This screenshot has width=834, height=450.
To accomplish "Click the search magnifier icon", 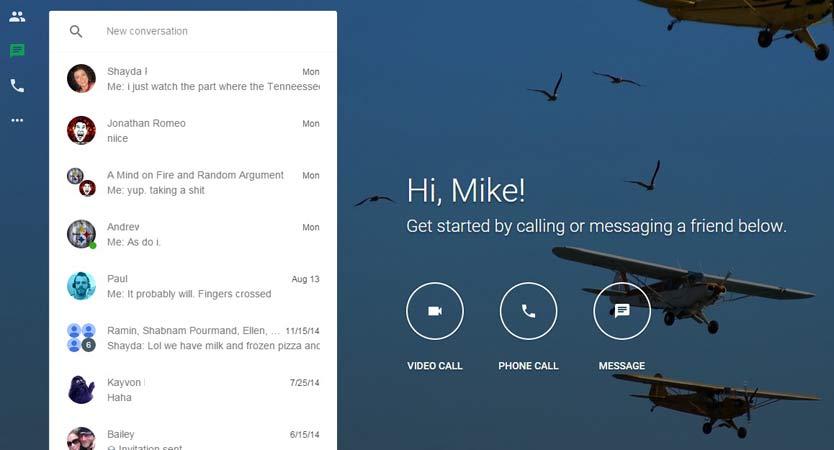I will coord(76,31).
